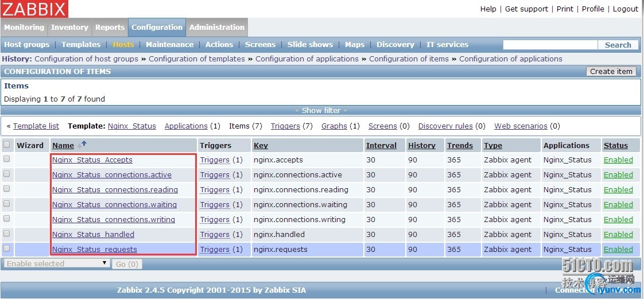Open the Configuration tab
644x299 pixels.
coord(157,27)
